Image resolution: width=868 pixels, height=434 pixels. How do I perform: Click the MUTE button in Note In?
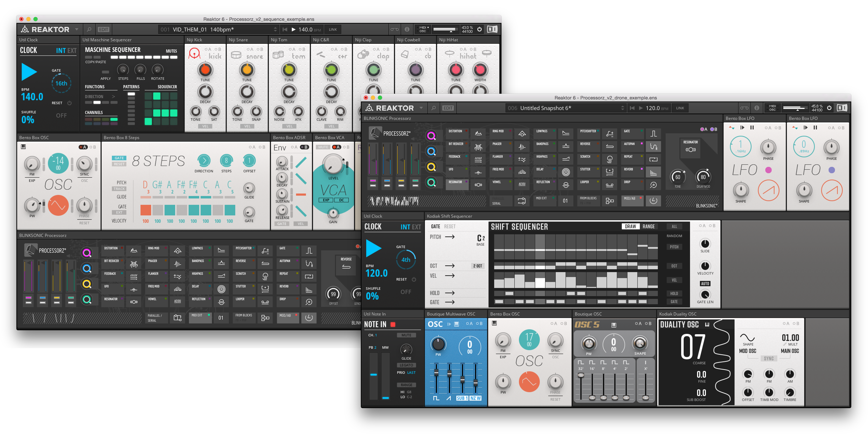coord(406,335)
